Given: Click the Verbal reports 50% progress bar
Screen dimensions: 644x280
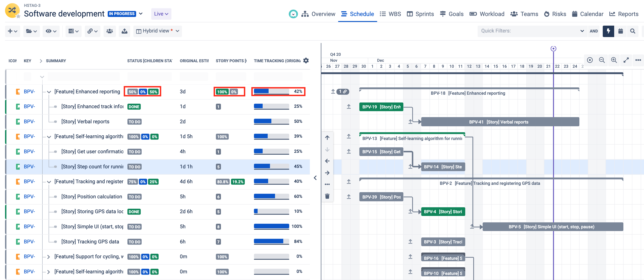Looking at the screenshot, I should pos(271,121).
